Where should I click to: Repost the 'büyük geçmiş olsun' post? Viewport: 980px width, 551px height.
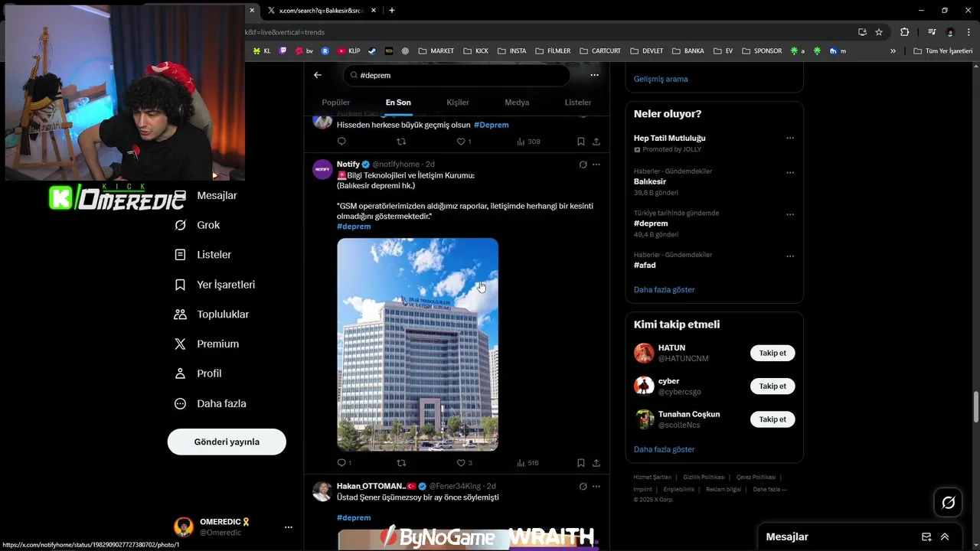click(x=401, y=142)
